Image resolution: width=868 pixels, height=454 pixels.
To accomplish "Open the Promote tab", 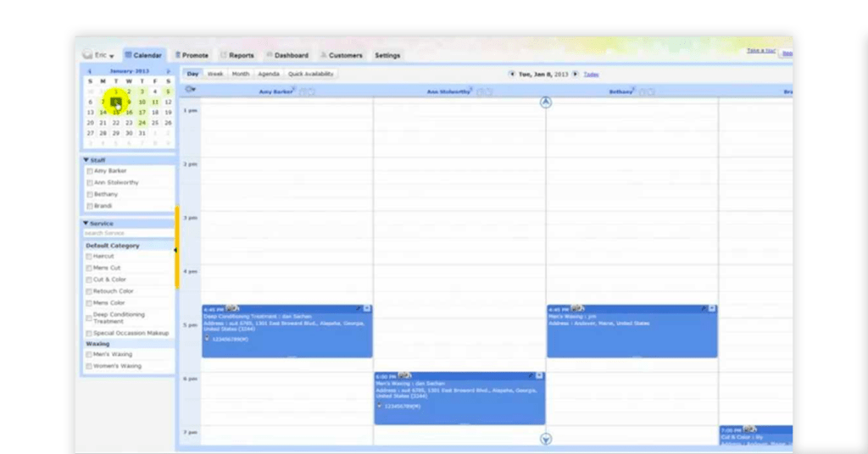I will pos(192,55).
